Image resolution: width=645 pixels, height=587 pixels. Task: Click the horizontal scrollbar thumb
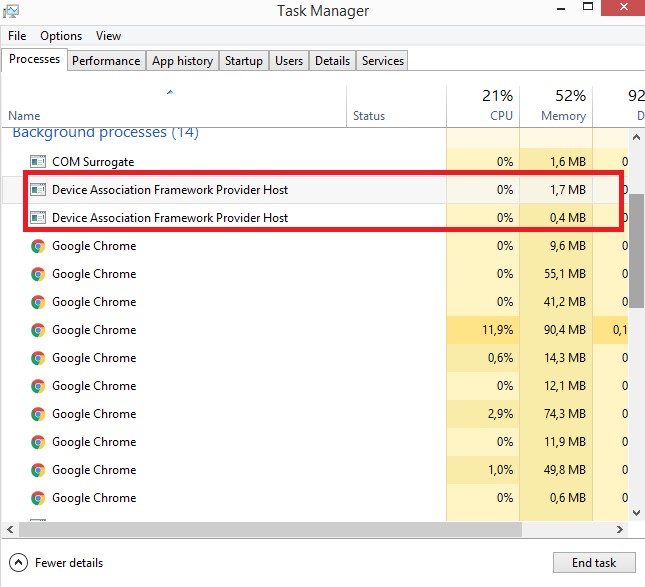[x=270, y=529]
